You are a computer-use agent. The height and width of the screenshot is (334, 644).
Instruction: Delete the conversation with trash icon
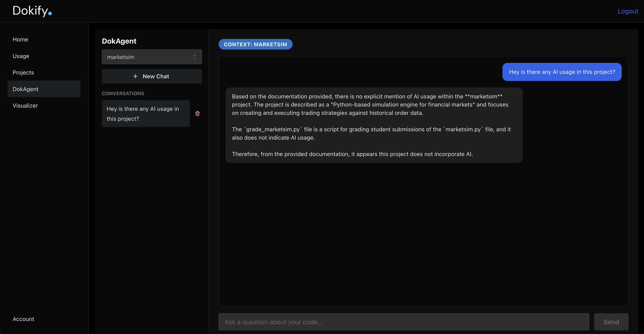[x=197, y=114]
